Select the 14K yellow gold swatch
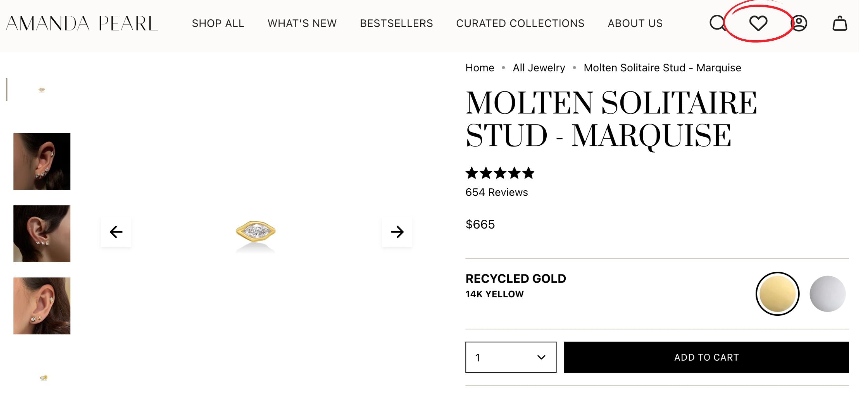The width and height of the screenshot is (868, 393). 777,293
